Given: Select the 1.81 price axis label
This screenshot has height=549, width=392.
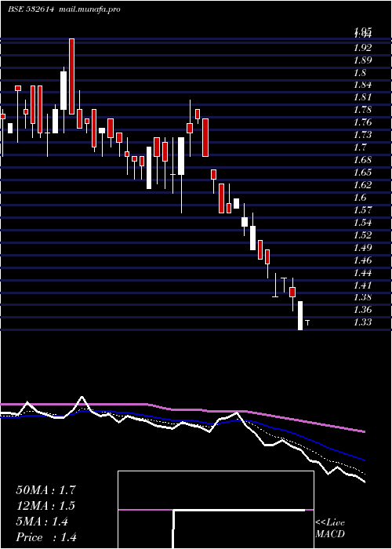Looking at the screenshot, I should pyautogui.click(x=362, y=97).
